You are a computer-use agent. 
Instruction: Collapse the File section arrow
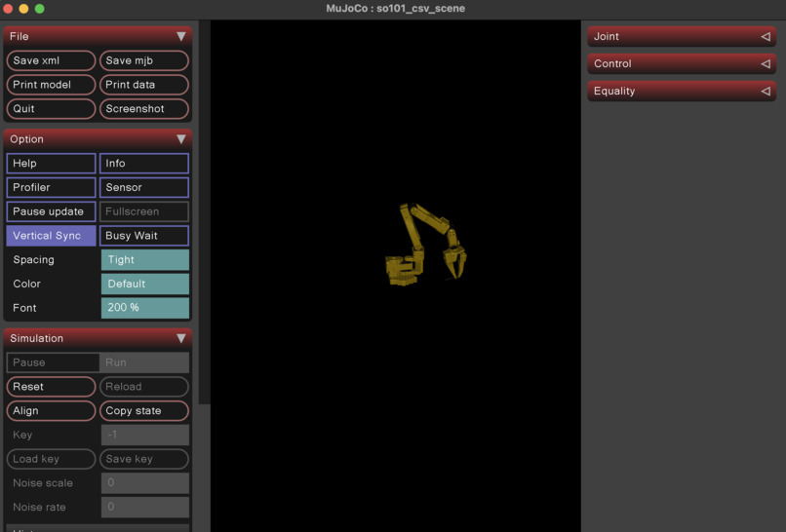[181, 36]
